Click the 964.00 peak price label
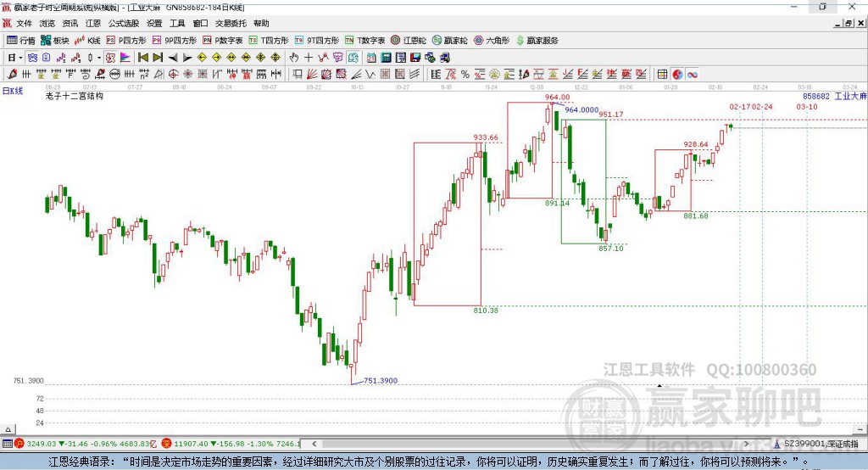Viewport: 868px width, 470px height. 558,97
